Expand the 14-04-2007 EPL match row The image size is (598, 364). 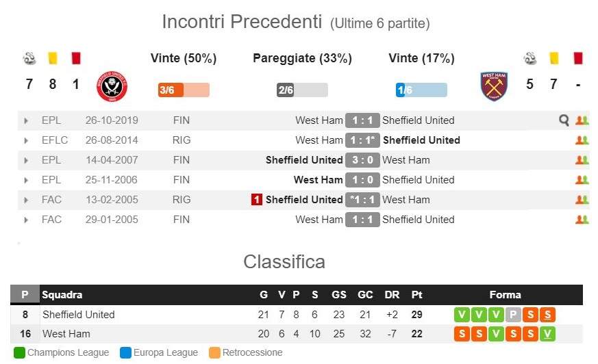(26, 160)
